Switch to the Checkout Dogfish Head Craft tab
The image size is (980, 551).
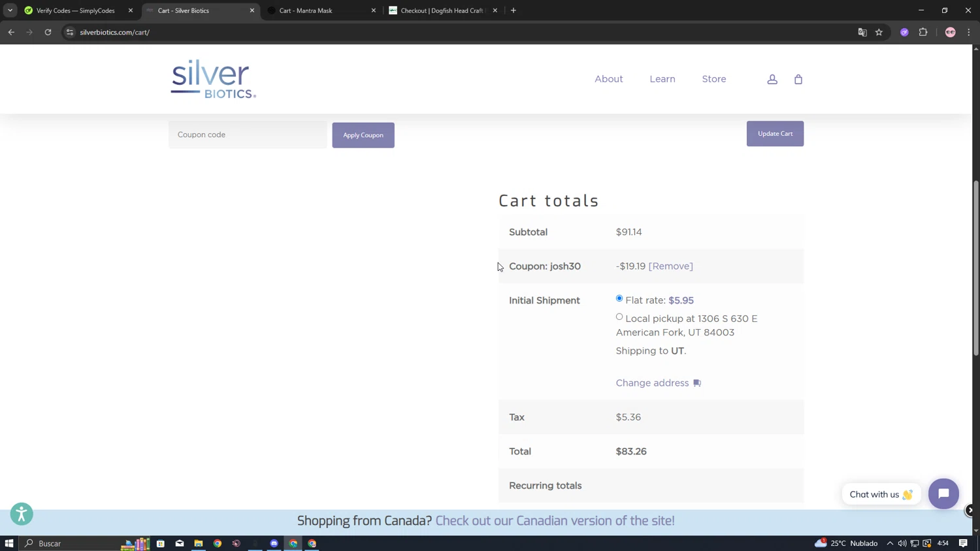(x=442, y=10)
